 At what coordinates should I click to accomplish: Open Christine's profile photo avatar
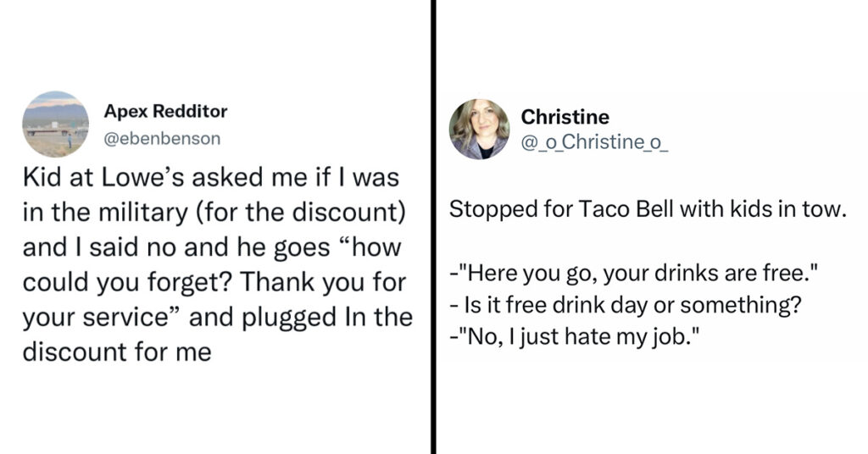click(x=480, y=130)
